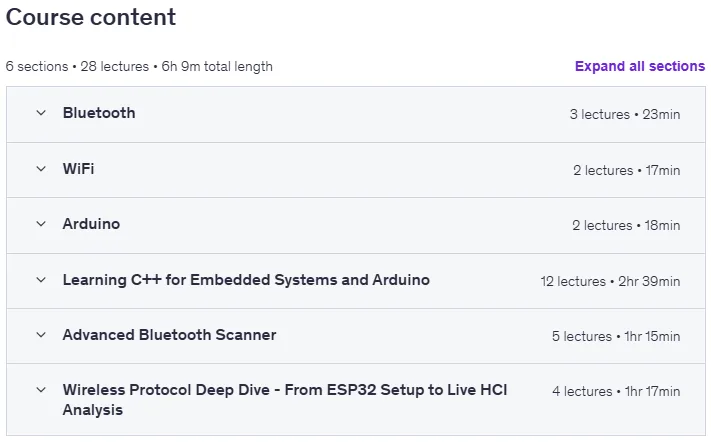Viewport: 711px width, 442px height.
Task: Click the 2 lectures 18min label
Action: tap(626, 225)
